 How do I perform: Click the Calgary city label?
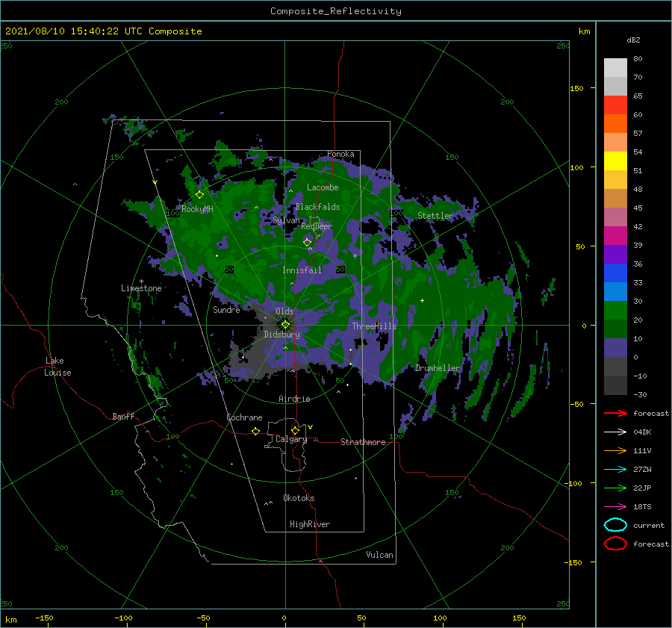[x=291, y=439]
